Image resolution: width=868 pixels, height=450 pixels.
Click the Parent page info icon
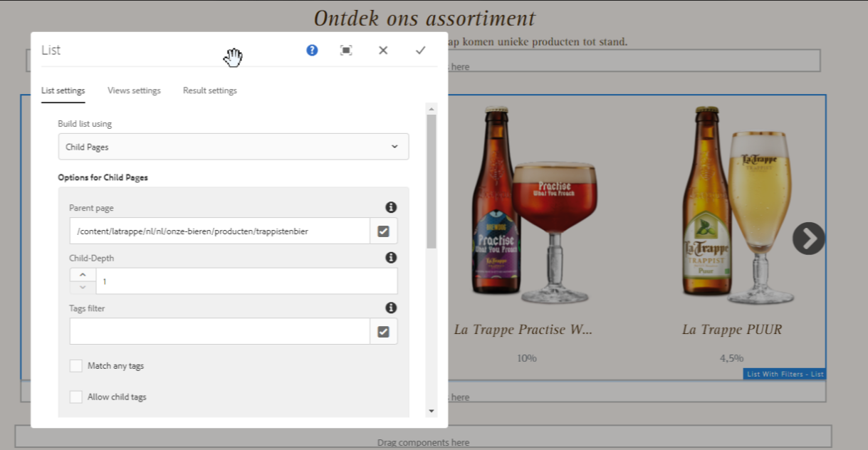[x=391, y=207]
